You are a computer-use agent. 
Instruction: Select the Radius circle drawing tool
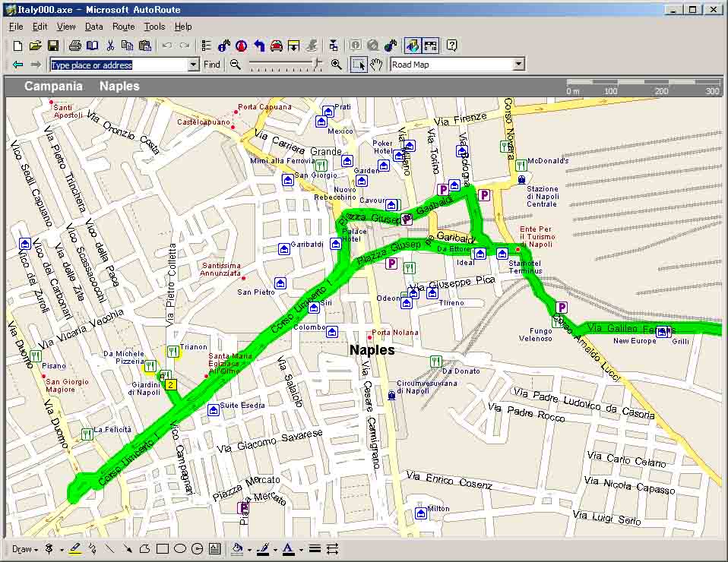tap(198, 550)
